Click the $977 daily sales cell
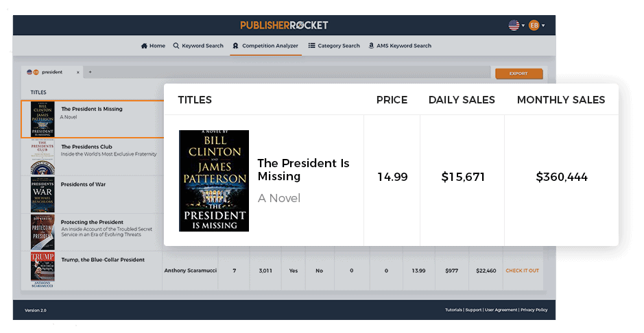644x333 pixels. pos(451,271)
